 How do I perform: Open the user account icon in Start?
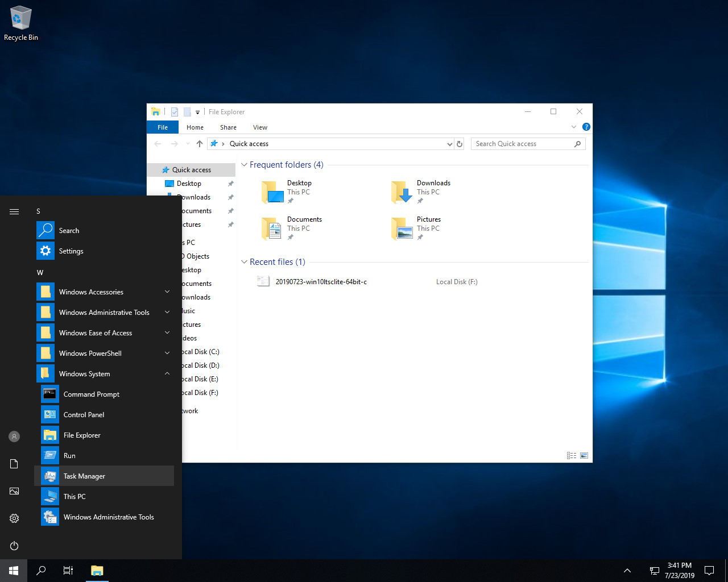[x=14, y=436]
